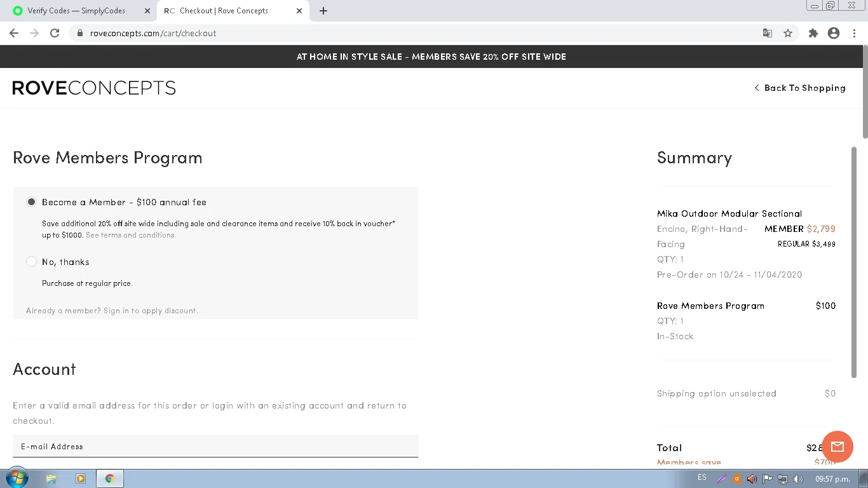Open See terms and conditions link
The height and width of the screenshot is (488, 868).
(x=130, y=235)
